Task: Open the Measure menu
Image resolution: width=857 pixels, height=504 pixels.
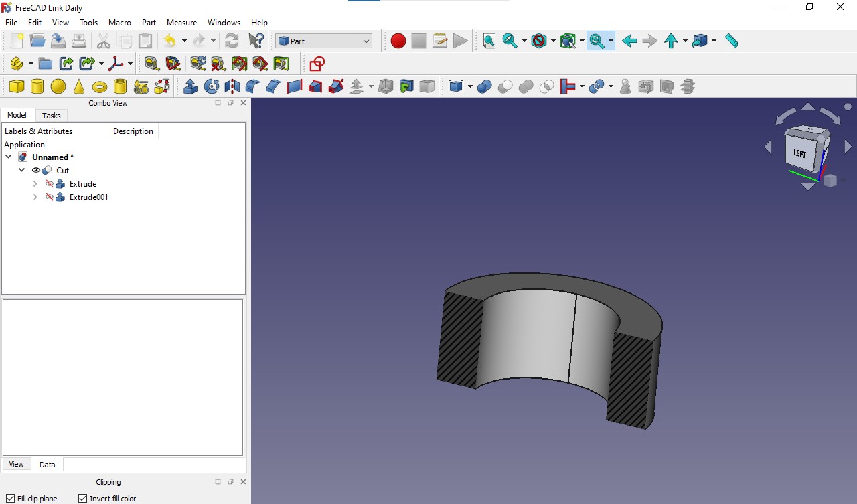Action: (x=181, y=22)
